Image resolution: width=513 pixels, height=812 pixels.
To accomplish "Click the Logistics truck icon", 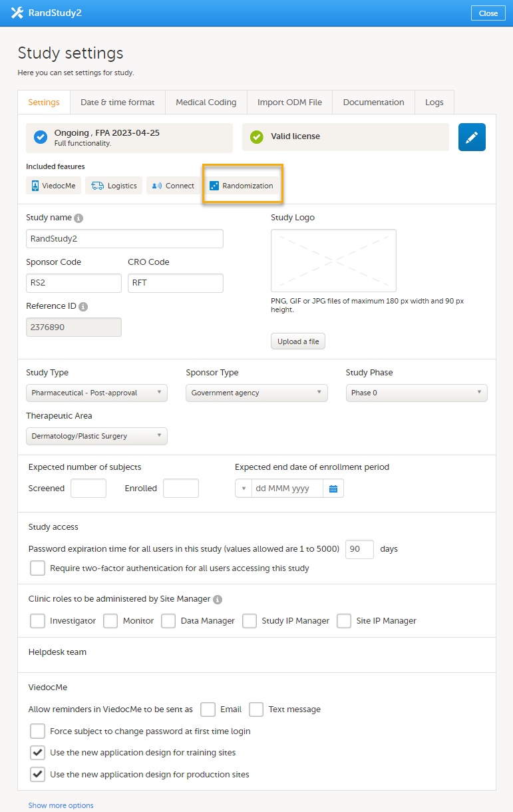I will pyautogui.click(x=98, y=186).
